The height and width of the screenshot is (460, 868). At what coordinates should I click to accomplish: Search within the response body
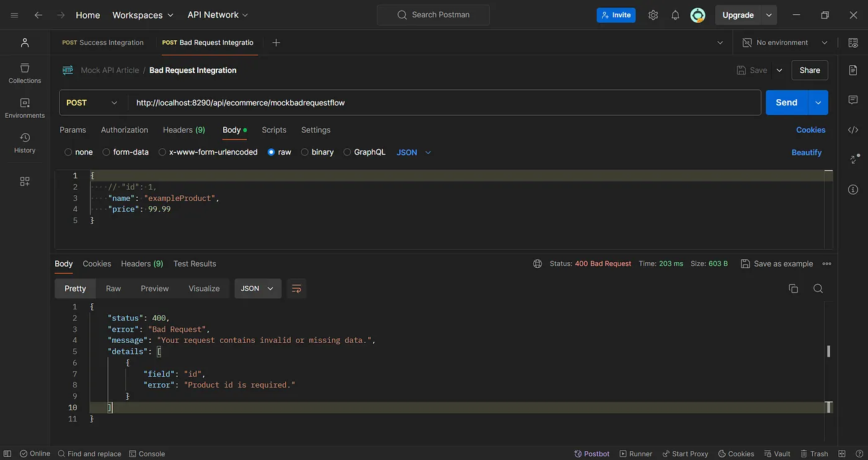(818, 288)
